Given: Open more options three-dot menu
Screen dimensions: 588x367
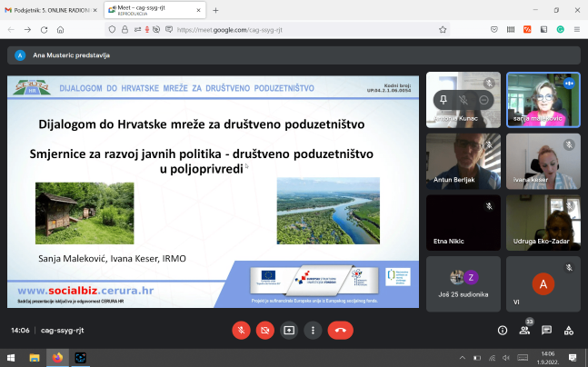Looking at the screenshot, I should [314, 331].
